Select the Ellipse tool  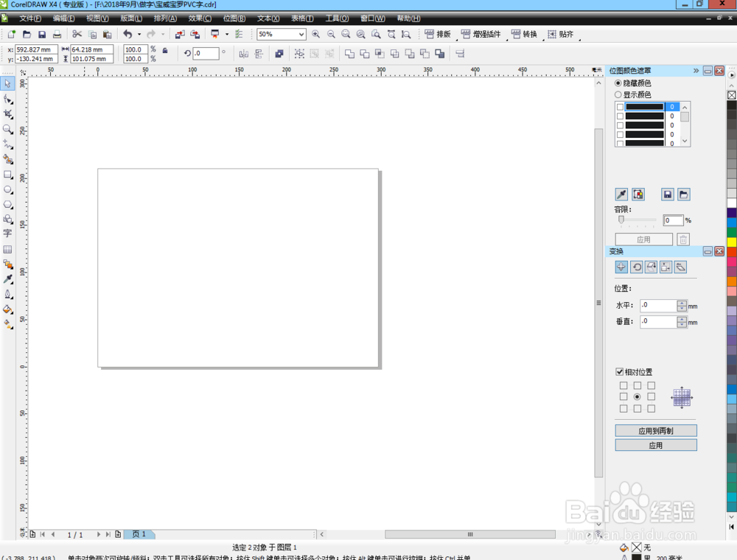click(x=7, y=190)
